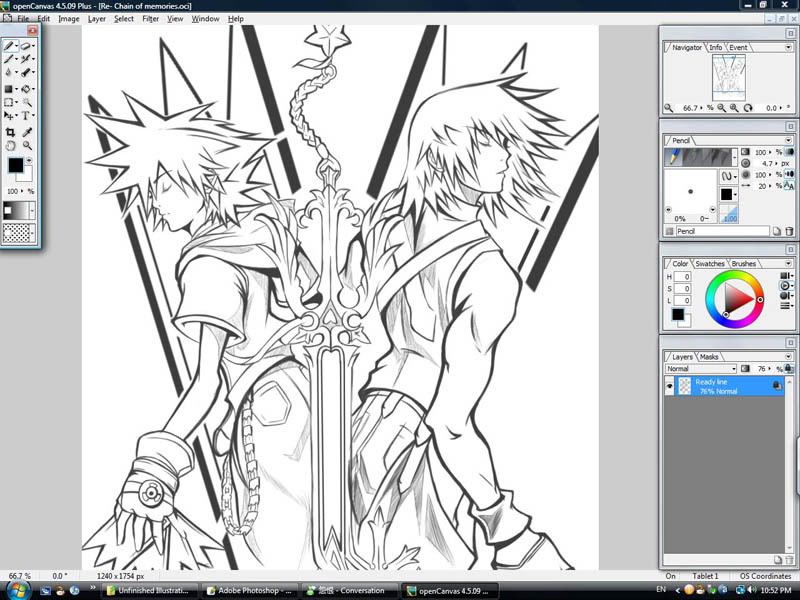Select the Eraser tool in toolbox
Viewport: 800px width, 600px height.
(26, 46)
